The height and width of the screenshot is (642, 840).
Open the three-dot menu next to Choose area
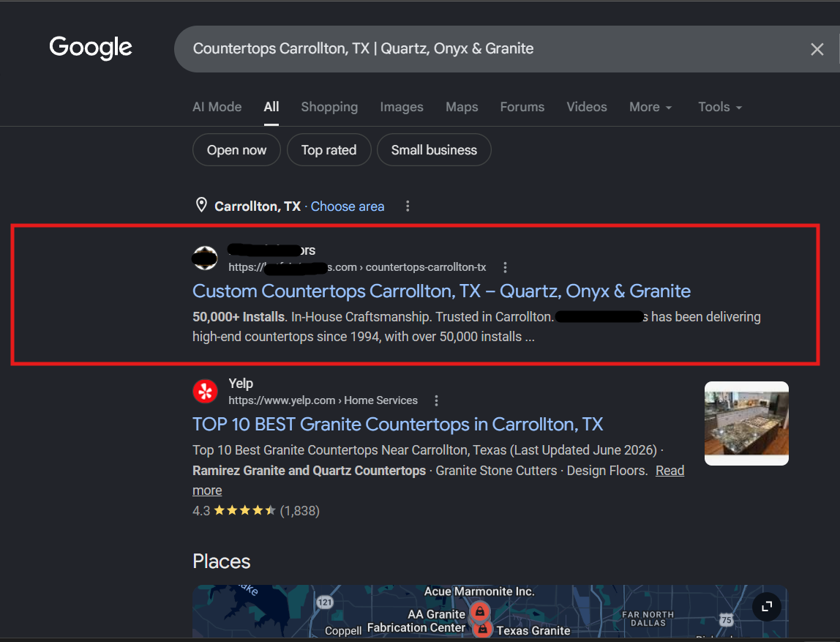pyautogui.click(x=408, y=206)
